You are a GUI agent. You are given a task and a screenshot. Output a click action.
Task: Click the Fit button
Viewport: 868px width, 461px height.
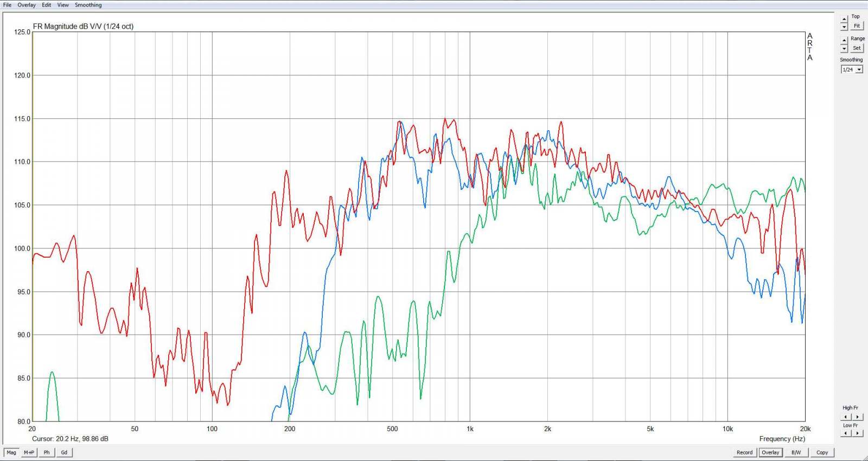tap(857, 26)
